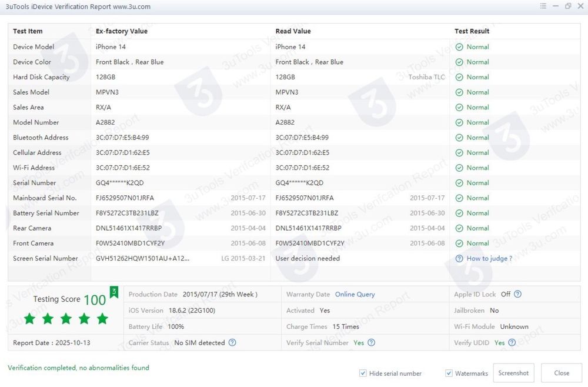588x387 pixels.
Task: Click Wi-Fi Module Unknown value
Action: tap(514, 326)
